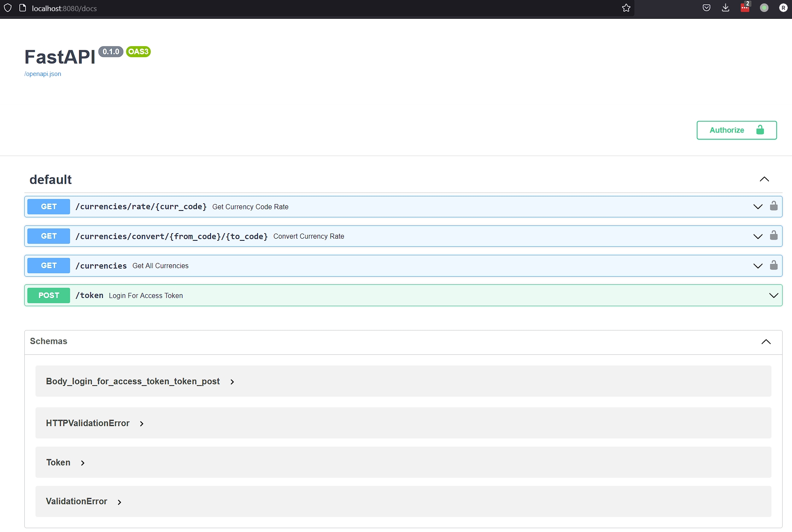Click the /token path text
The height and width of the screenshot is (532, 792).
pyautogui.click(x=89, y=295)
